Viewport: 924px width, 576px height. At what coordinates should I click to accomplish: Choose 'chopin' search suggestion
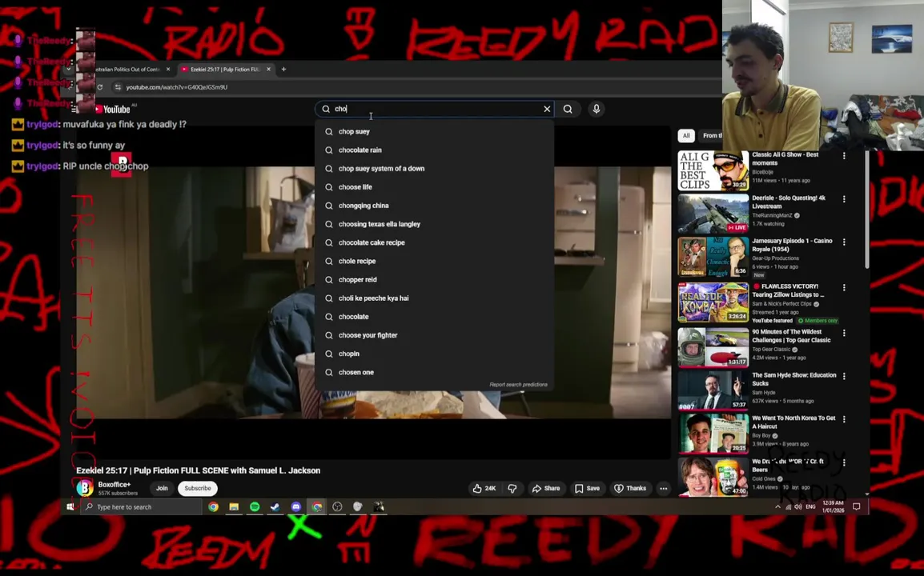[x=435, y=354]
